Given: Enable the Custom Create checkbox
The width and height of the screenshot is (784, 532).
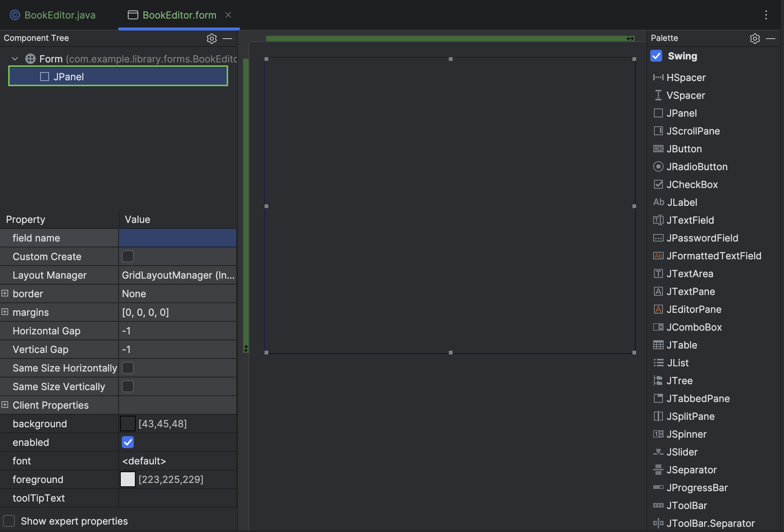Looking at the screenshot, I should click(x=128, y=256).
